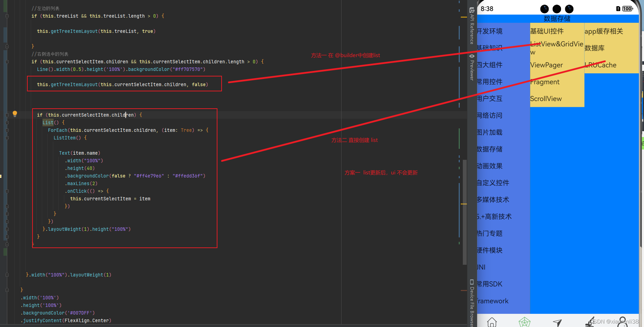Screen dimensions: 644x327
Task: Tap the paper-plane navigation icon in preview
Action: click(557, 323)
